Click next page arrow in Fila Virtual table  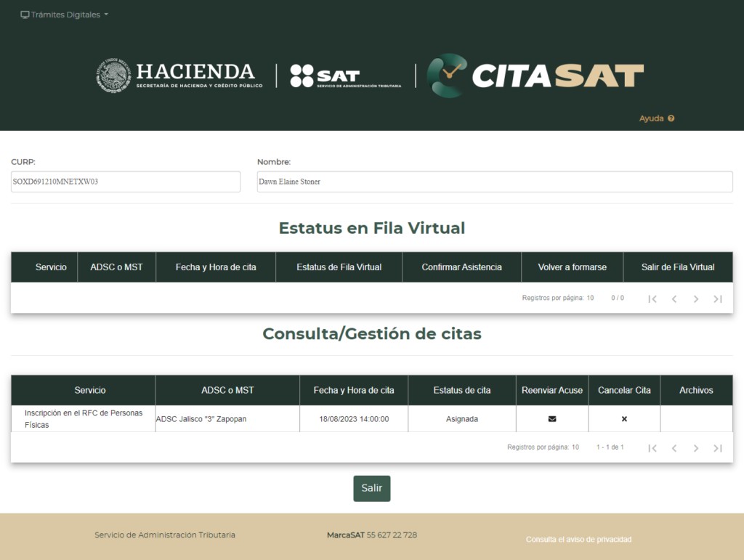(x=696, y=299)
